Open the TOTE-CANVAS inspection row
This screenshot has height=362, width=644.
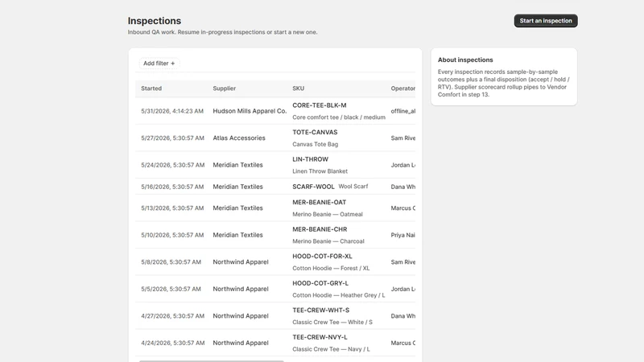275,138
